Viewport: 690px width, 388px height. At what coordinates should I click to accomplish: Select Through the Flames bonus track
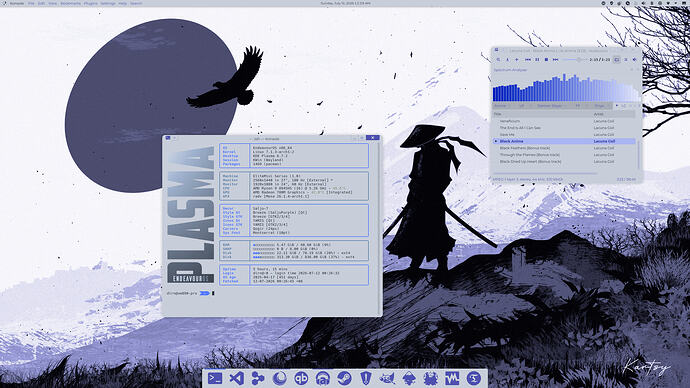[x=564, y=155]
